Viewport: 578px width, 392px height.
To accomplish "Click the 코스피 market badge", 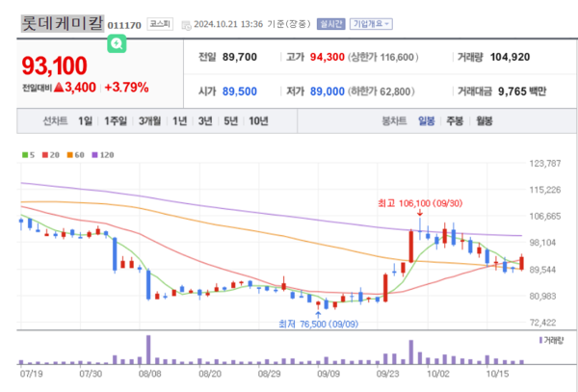I will [x=158, y=23].
